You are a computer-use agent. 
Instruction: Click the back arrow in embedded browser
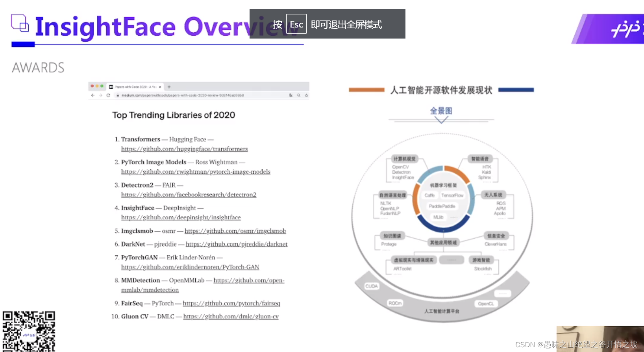point(93,95)
